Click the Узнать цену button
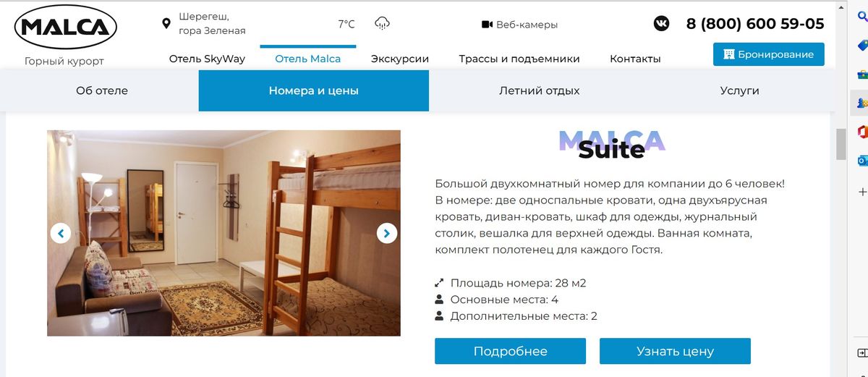The height and width of the screenshot is (377, 868). (x=675, y=351)
